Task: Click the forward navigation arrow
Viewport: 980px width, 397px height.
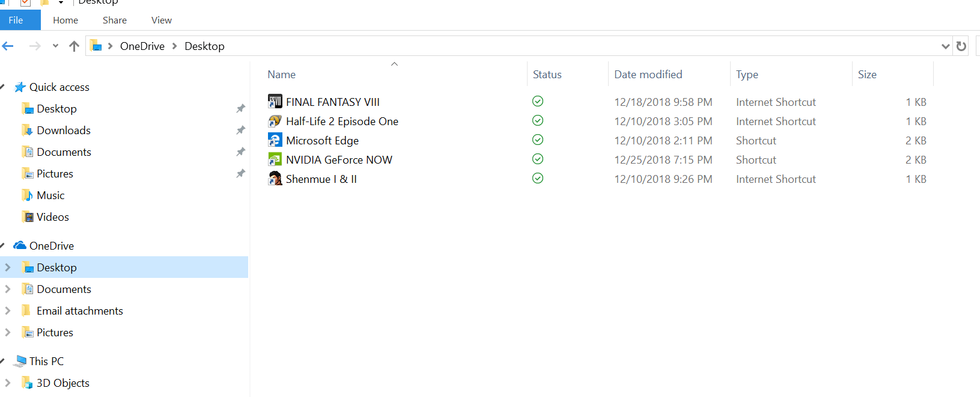Action: click(x=35, y=46)
